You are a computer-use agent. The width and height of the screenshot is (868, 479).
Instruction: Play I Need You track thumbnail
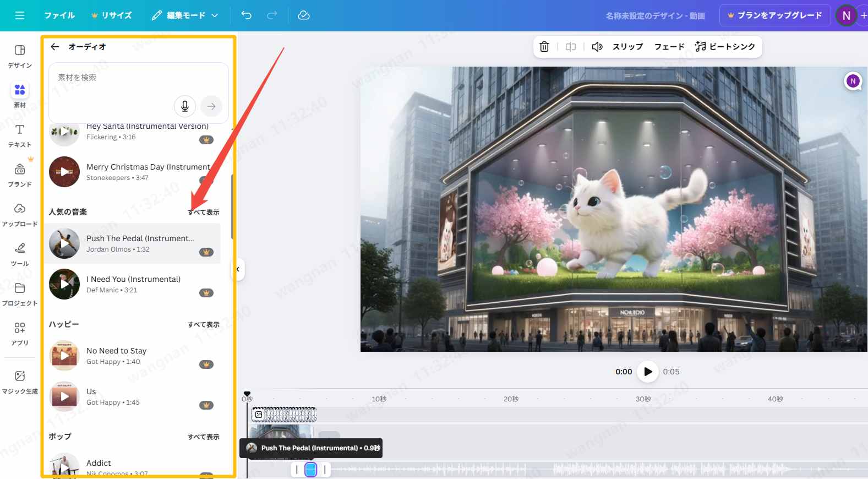coord(64,284)
